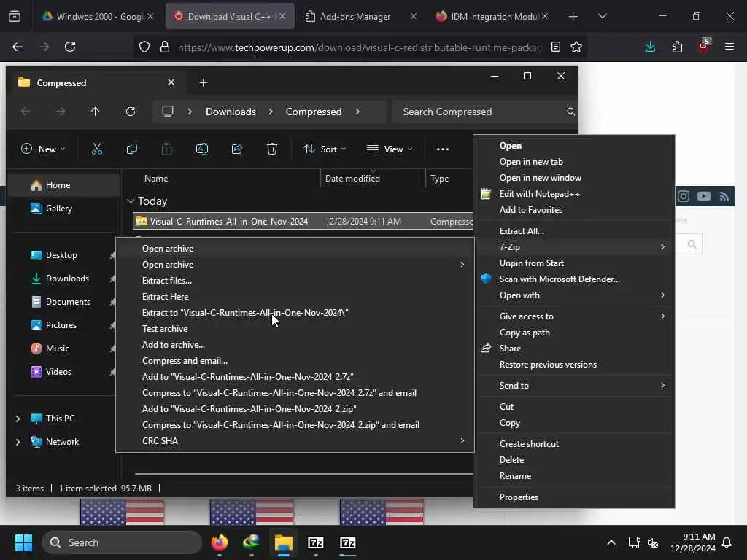Reload the Firefox page
747x560 pixels.
[x=70, y=47]
